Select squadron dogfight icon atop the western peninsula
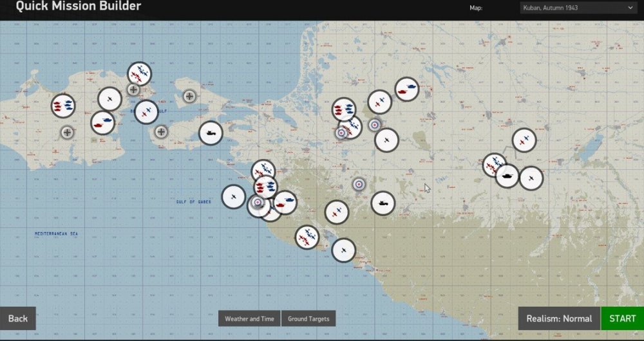Viewport: 644px width, 341px height. tap(139, 74)
